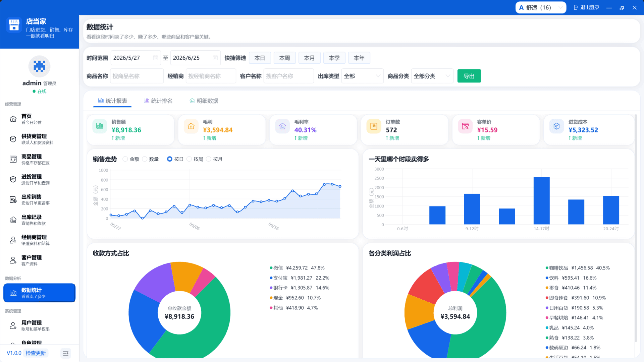Click the 退出登录 logout icon
This screenshot has width=644, height=362.
(576, 8)
